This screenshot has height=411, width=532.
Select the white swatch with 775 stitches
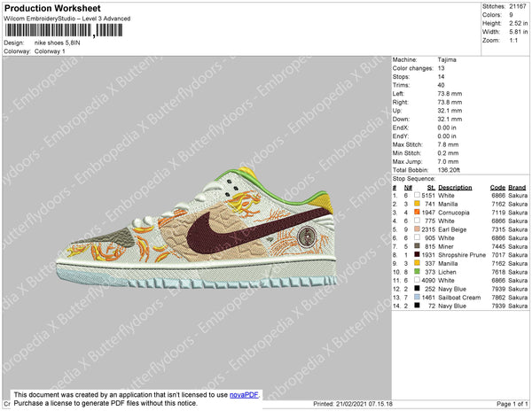(x=417, y=221)
